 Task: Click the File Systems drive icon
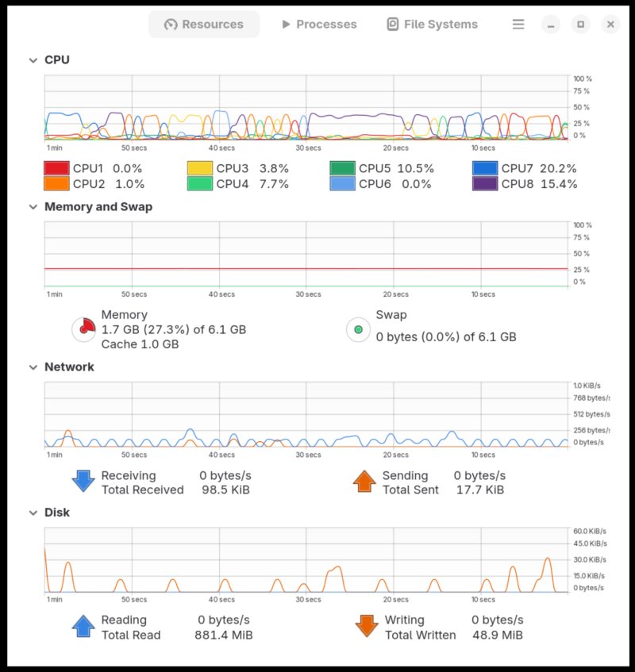pyautogui.click(x=392, y=24)
